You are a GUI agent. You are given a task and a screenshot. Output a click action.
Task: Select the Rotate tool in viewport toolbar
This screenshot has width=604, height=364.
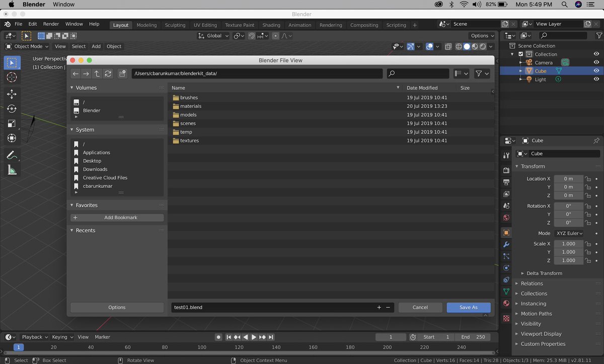(x=12, y=109)
